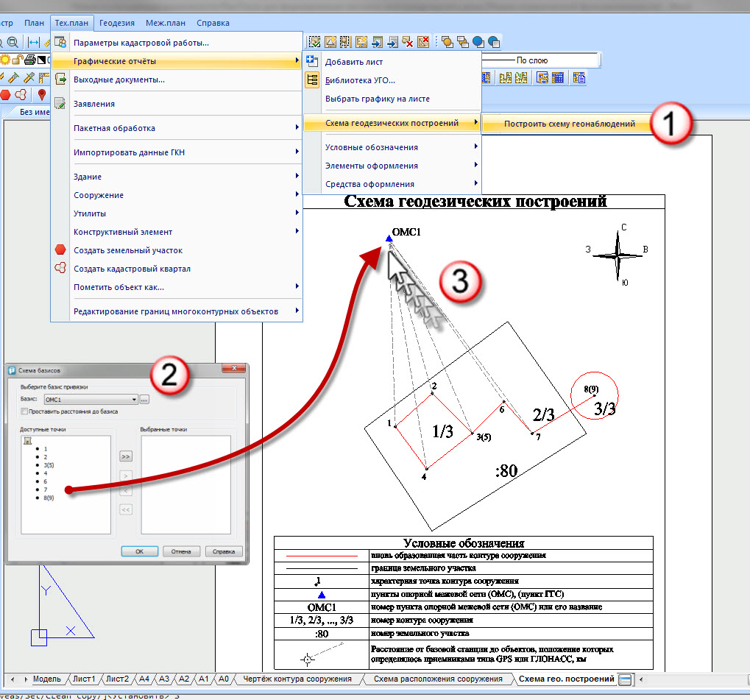Click the printer icon in the layer toolbar
Image resolution: width=750 pixels, height=700 pixels.
(x=29, y=60)
